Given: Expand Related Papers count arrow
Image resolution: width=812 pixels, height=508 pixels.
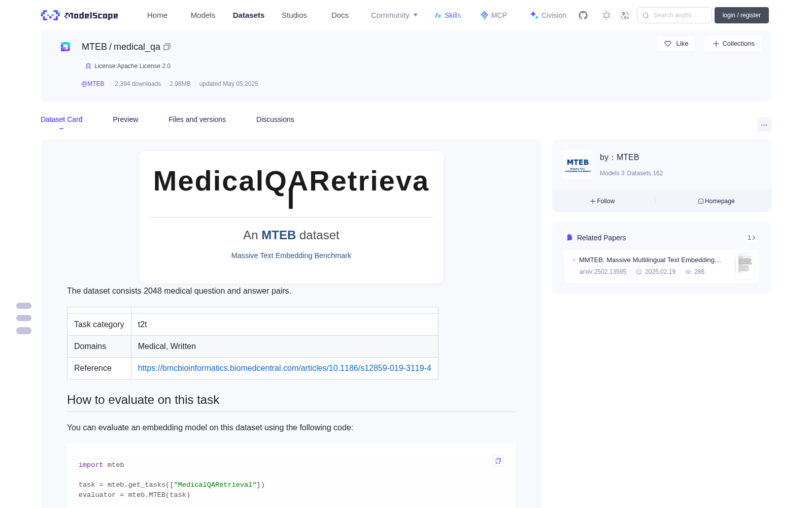Looking at the screenshot, I should coord(752,238).
